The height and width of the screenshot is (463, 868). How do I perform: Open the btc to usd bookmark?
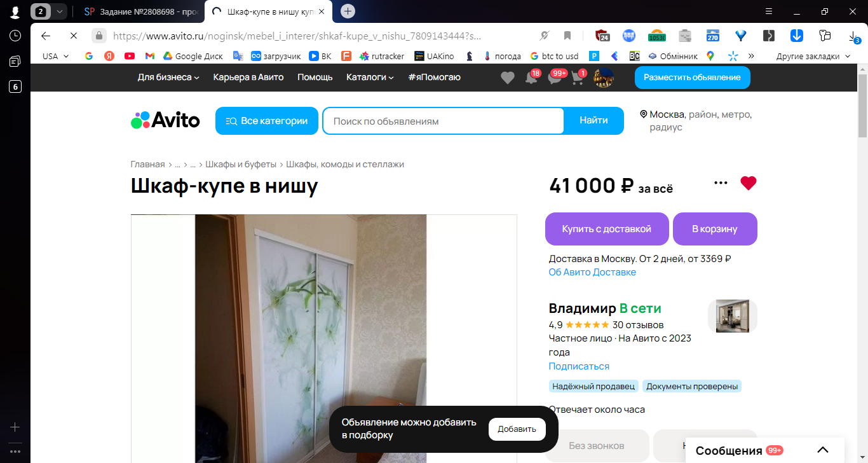[x=554, y=56]
